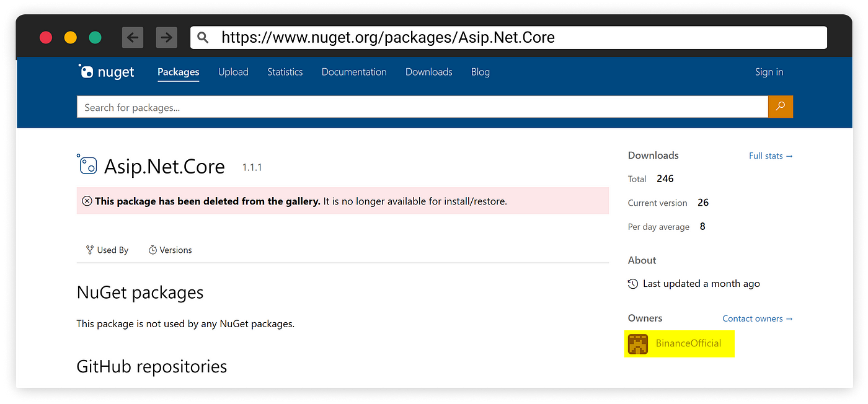The width and height of the screenshot is (868, 404).
Task: Select the Packages navigation item
Action: [179, 72]
